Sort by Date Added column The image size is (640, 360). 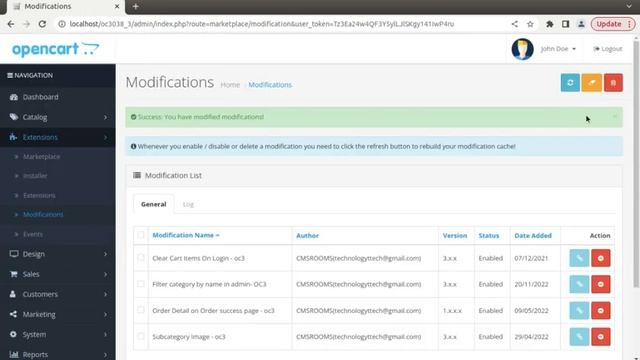[533, 236]
